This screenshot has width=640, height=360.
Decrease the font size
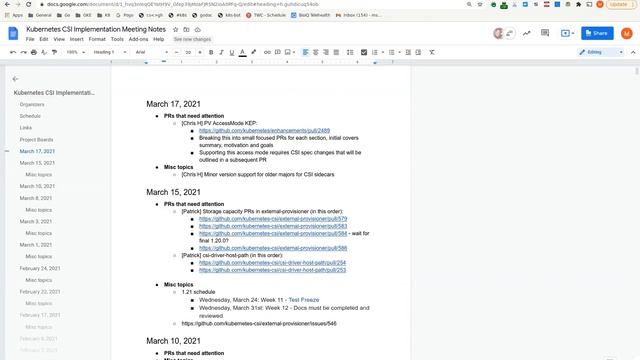pos(176,52)
